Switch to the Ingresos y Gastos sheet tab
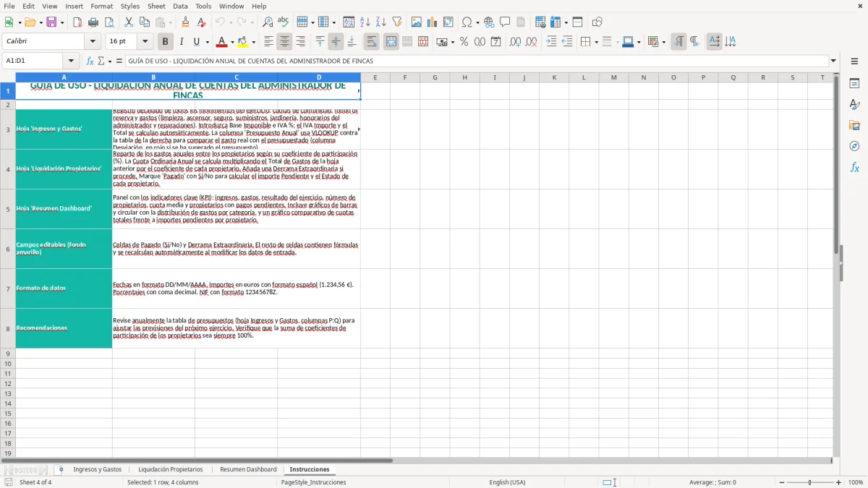Viewport: 868px width, 488px height. click(98, 470)
